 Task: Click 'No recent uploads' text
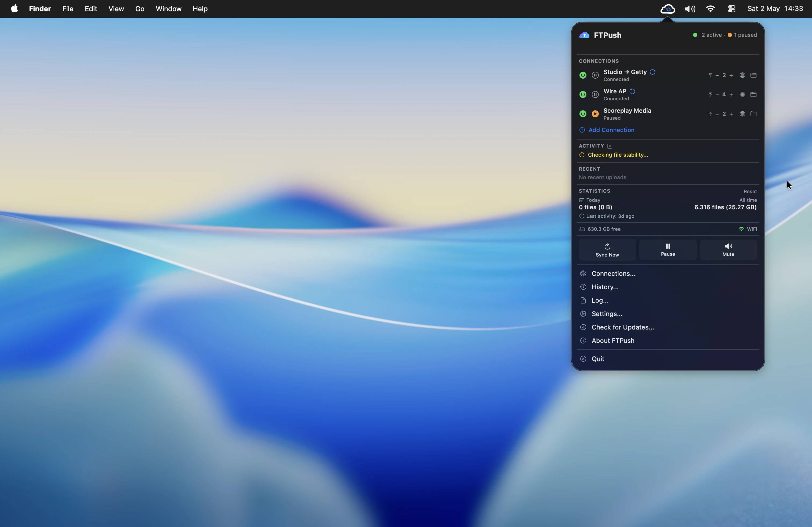(602, 178)
